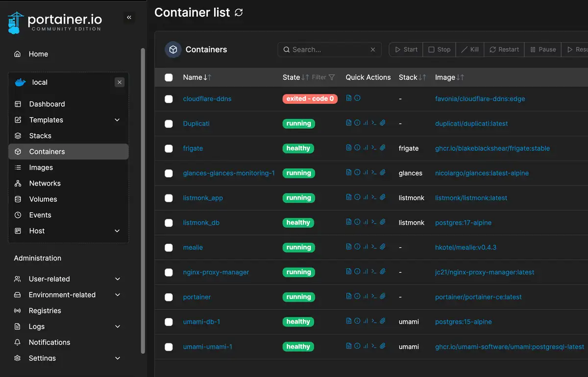This screenshot has width=588, height=377.
Task: Click inspect icon for cloudflare-ddns container
Action: (x=357, y=98)
